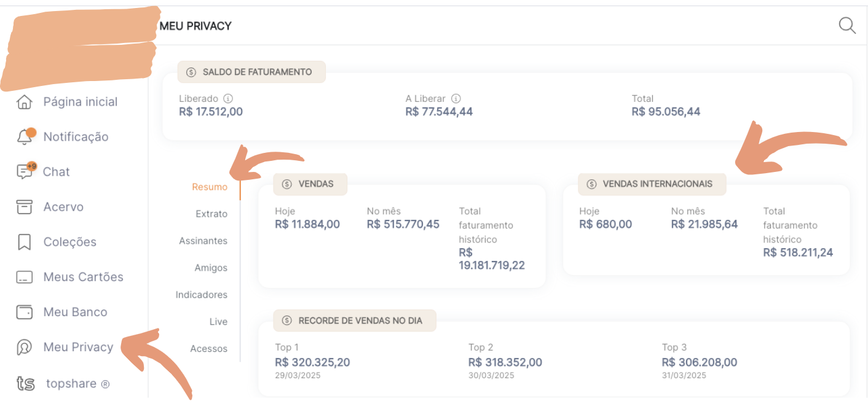Screen dimensions: 868x404
Task: Click the Acervo archive box icon
Action: coord(24,207)
